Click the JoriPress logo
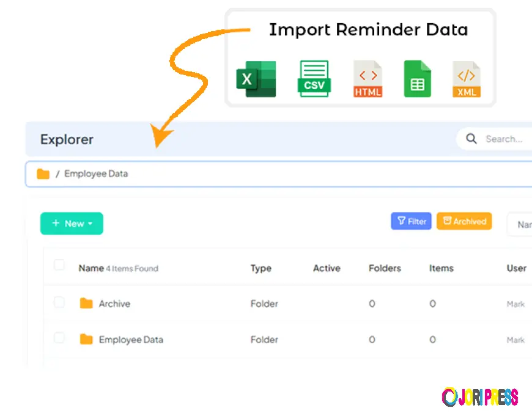 (480, 397)
